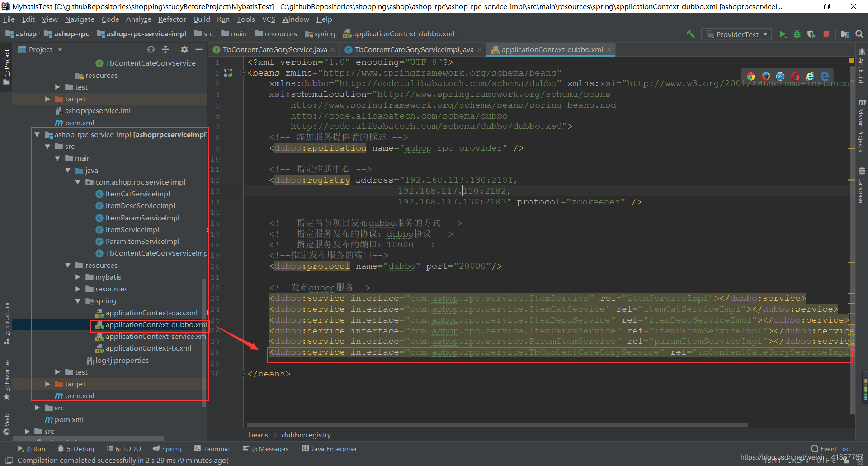The image size is (868, 466).
Task: Open the VCS menu
Action: tap(269, 19)
